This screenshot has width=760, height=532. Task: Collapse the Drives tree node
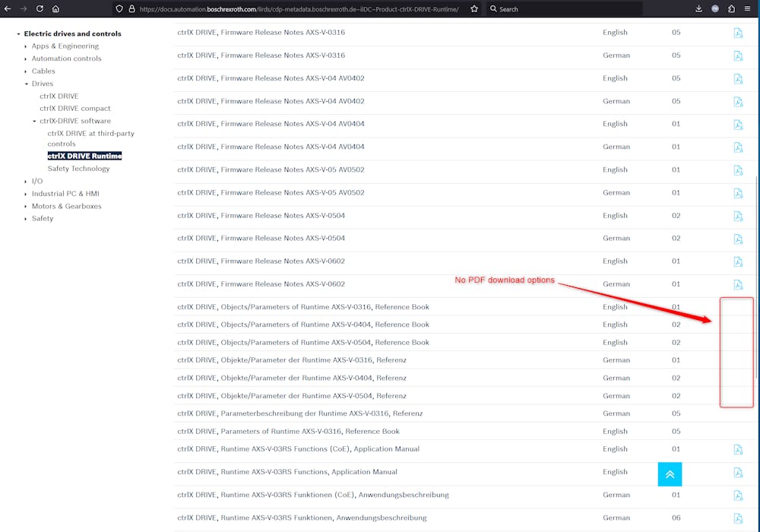click(26, 84)
